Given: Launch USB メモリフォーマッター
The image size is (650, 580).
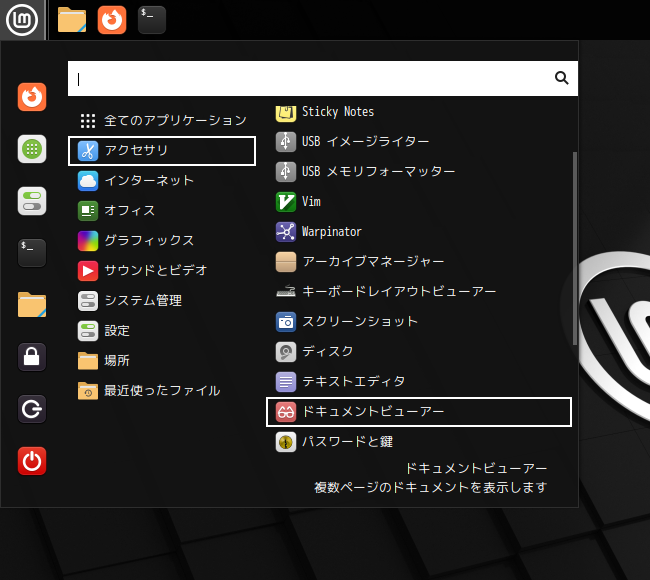Looking at the screenshot, I should click(419, 172).
